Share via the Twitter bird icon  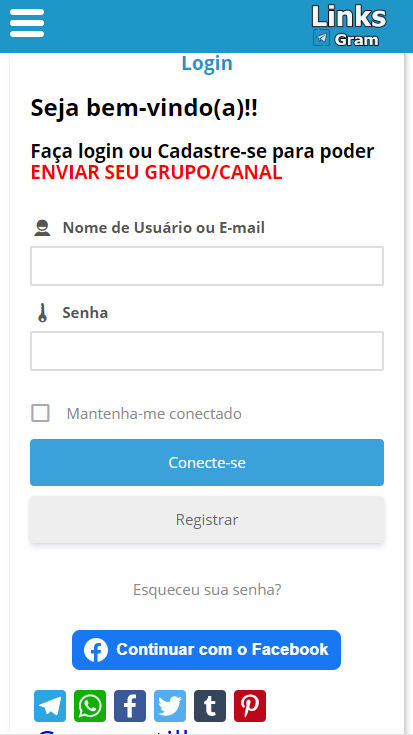pyautogui.click(x=170, y=706)
